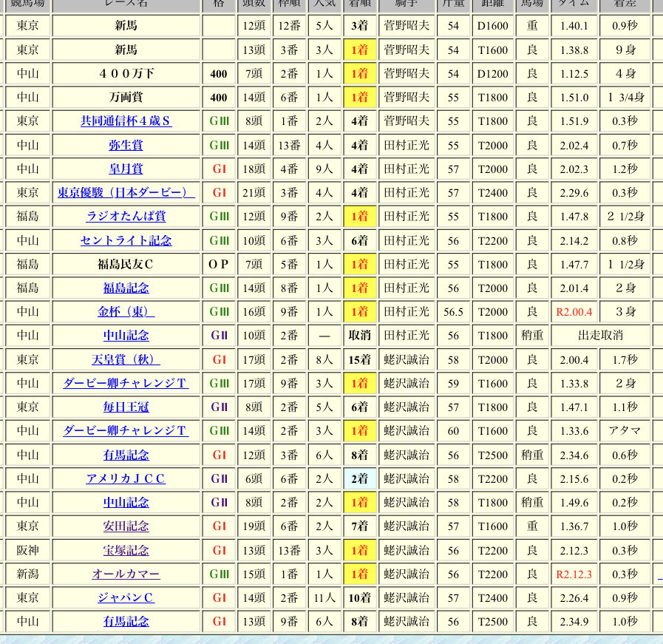Open ダービー卿チャレンジT link in the 17頭 row
This screenshot has height=644, width=663.
pyautogui.click(x=126, y=384)
